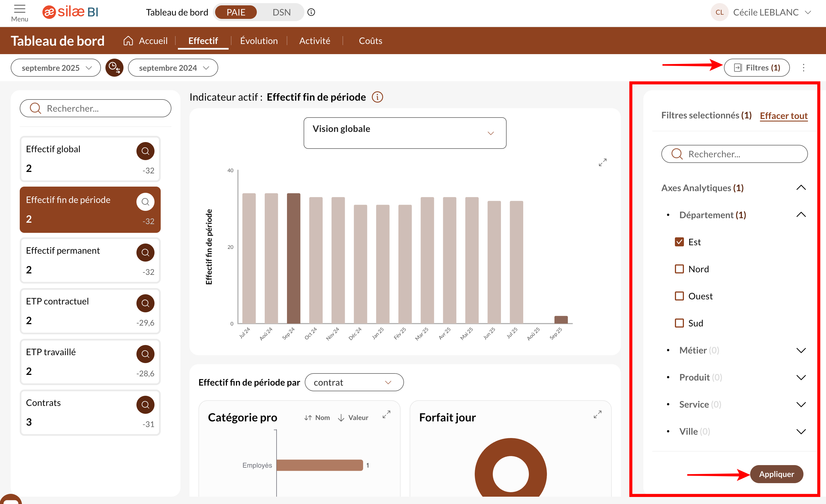Open the Vision globale dropdown
Screen dimensions: 826x504
(x=405, y=133)
